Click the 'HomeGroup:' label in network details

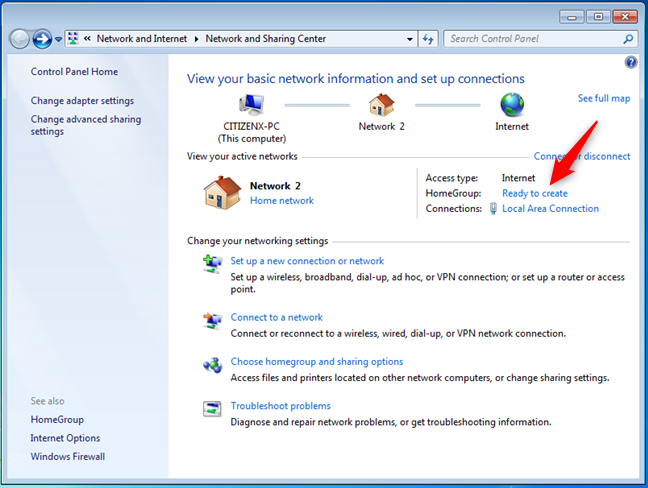point(453,193)
